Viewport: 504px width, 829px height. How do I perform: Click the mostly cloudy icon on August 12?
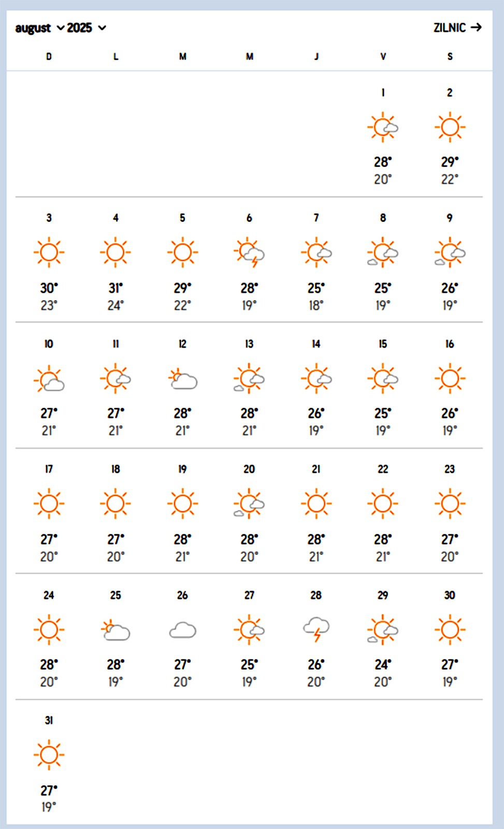point(182,380)
